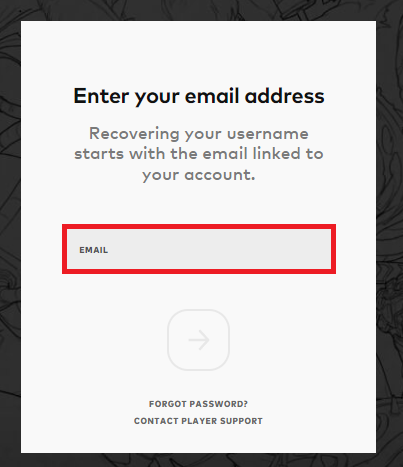The image size is (403, 467).
Task: Click the "Recovering your username" description text
Action: click(199, 154)
